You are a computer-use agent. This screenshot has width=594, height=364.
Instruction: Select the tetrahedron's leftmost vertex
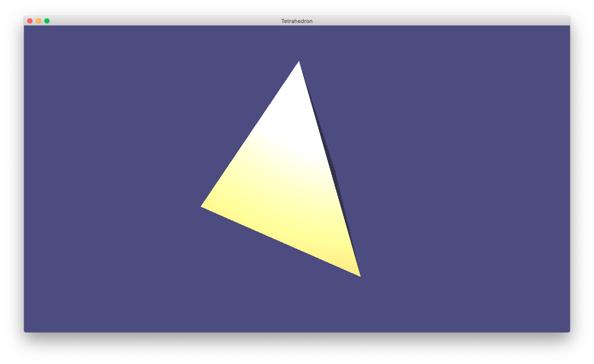point(202,206)
